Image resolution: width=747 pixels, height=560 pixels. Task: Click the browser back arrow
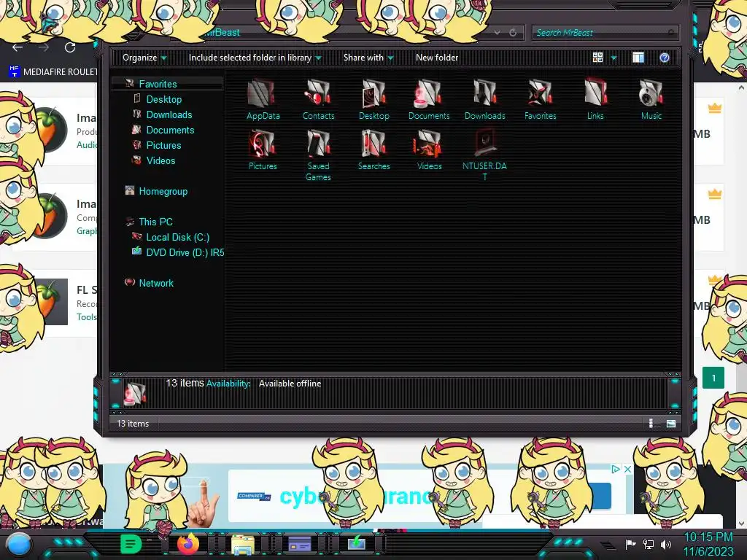pos(18,47)
